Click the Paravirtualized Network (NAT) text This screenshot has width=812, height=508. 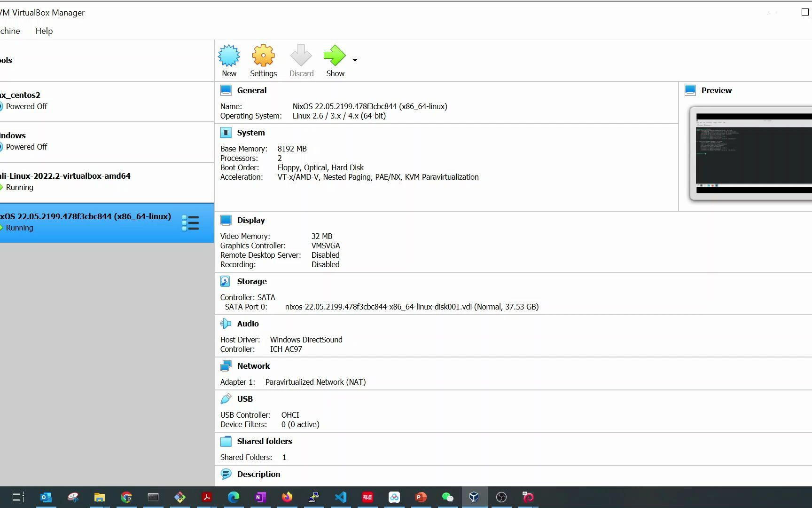pos(315,382)
